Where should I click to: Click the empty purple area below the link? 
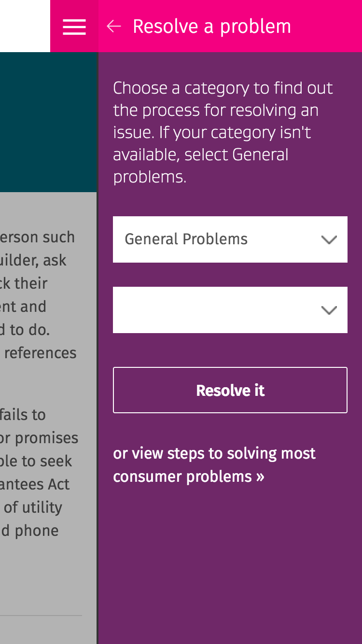tap(230, 565)
